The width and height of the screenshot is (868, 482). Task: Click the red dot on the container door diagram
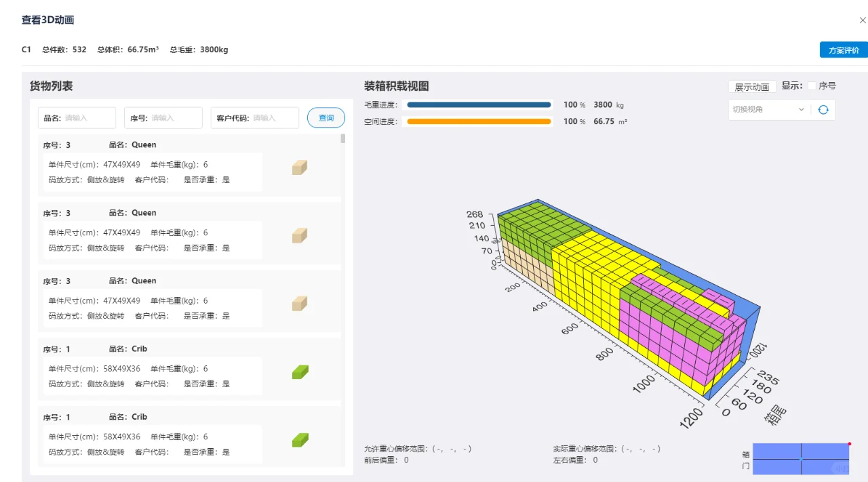coord(850,443)
